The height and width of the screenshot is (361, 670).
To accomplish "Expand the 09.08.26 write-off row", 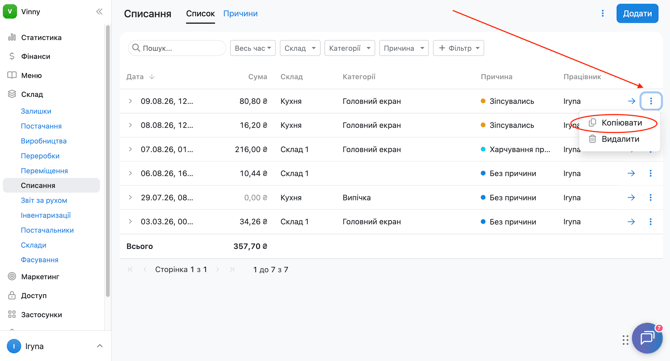I will [130, 101].
